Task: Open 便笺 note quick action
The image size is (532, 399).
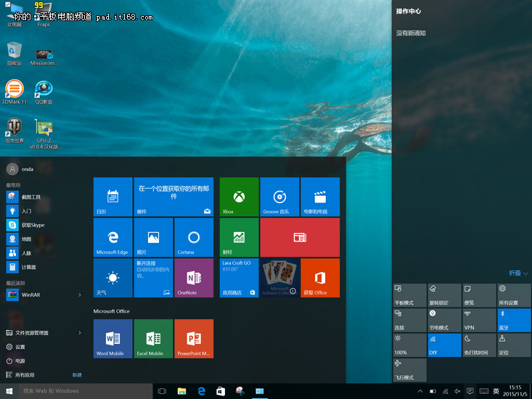Action: 479,295
